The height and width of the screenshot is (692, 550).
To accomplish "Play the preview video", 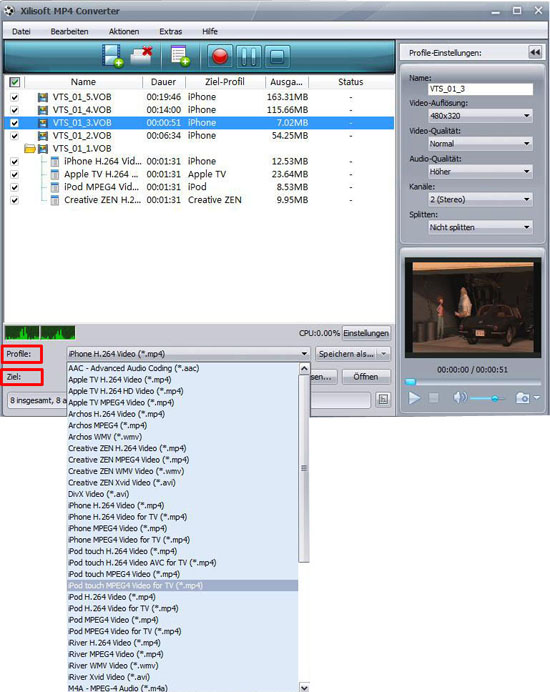I will click(x=414, y=398).
